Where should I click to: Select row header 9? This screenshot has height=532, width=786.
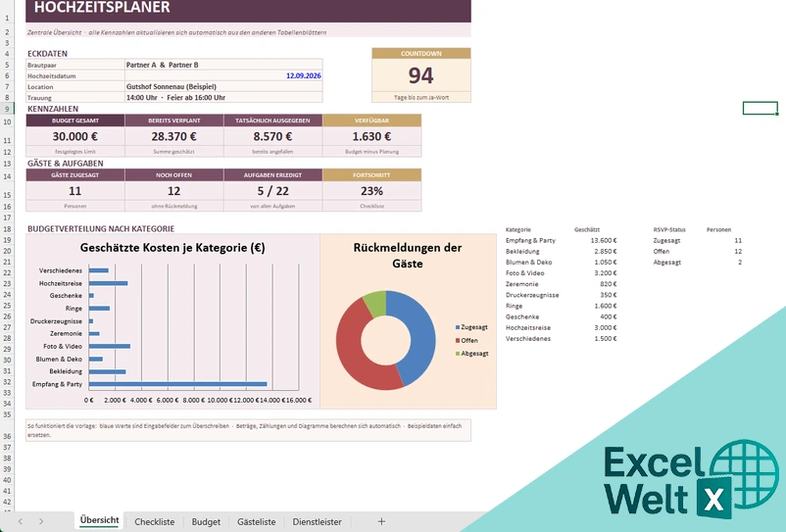7,109
